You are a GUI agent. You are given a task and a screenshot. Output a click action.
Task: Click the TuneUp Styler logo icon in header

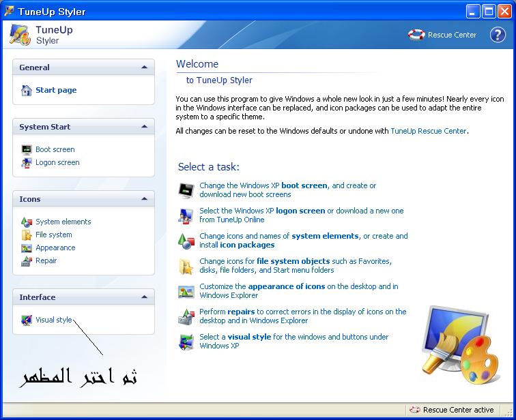tap(20, 34)
